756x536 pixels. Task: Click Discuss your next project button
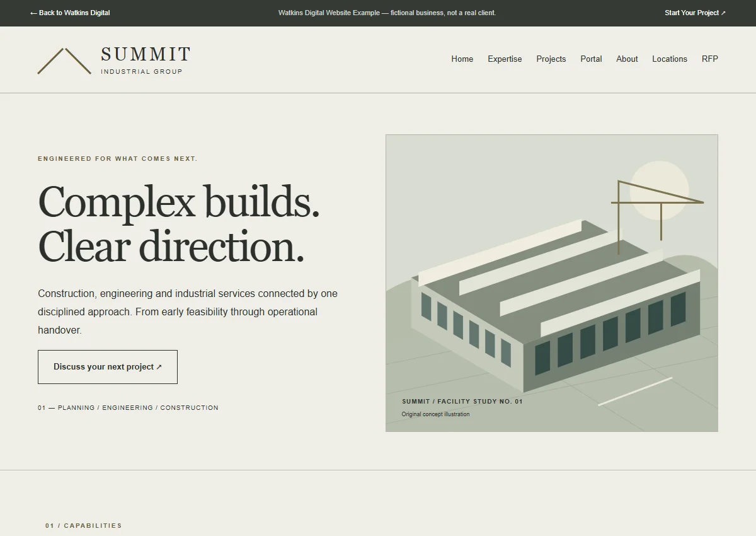108,367
